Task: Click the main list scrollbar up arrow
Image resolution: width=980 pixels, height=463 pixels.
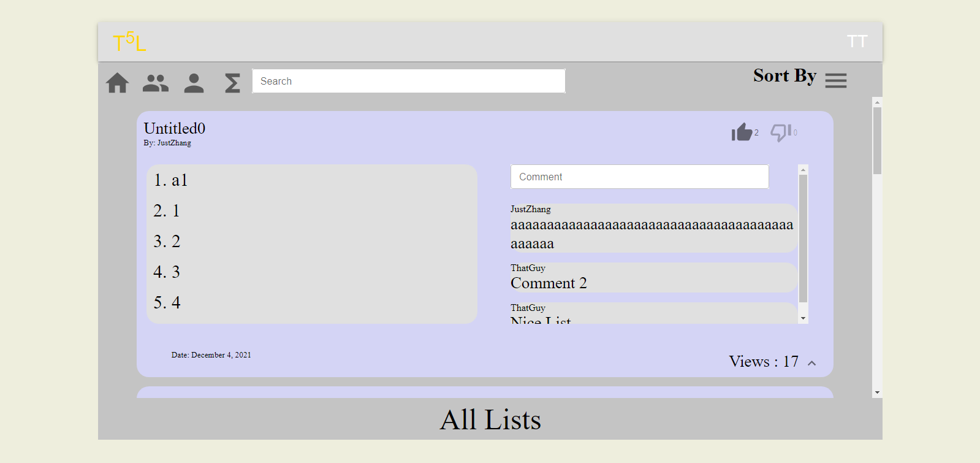Action: point(878,102)
